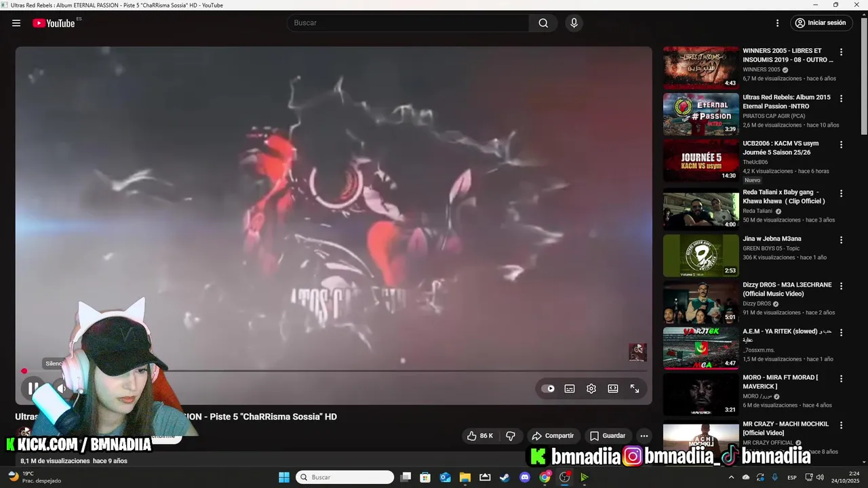Save video with Guardar button

pos(608,436)
